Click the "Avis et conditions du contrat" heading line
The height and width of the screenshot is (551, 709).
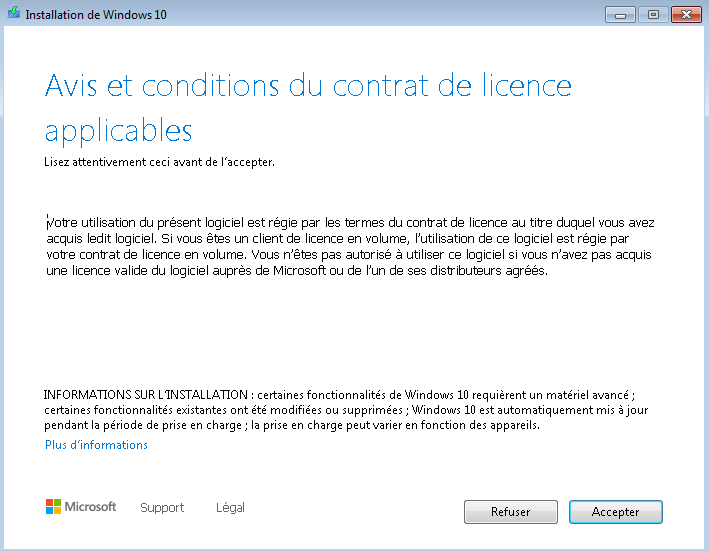tap(308, 85)
